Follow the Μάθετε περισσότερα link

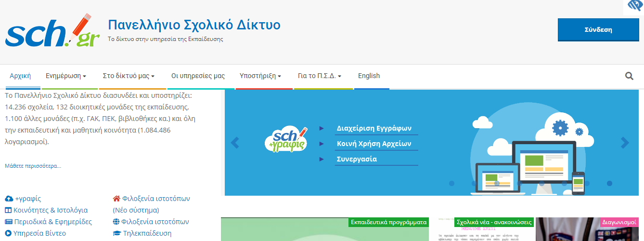pos(33,166)
